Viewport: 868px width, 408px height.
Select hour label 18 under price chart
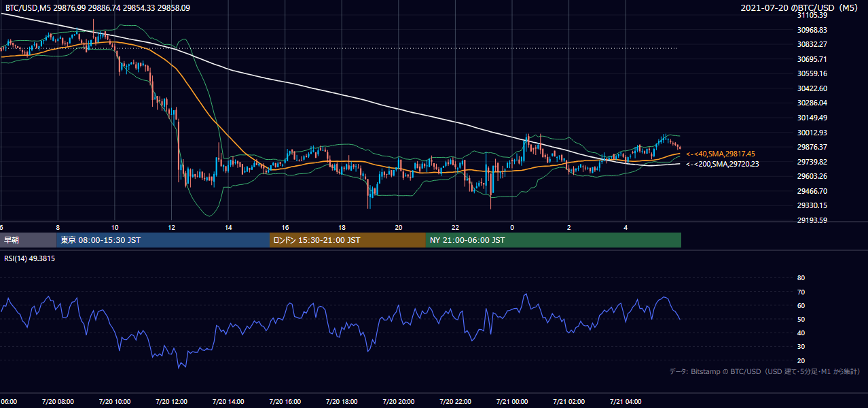pyautogui.click(x=342, y=228)
